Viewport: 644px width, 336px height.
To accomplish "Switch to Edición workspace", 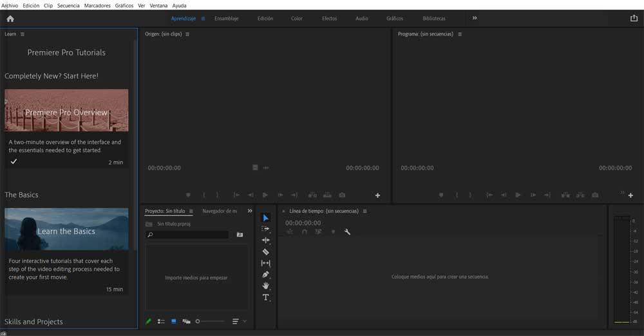I will click(x=265, y=19).
